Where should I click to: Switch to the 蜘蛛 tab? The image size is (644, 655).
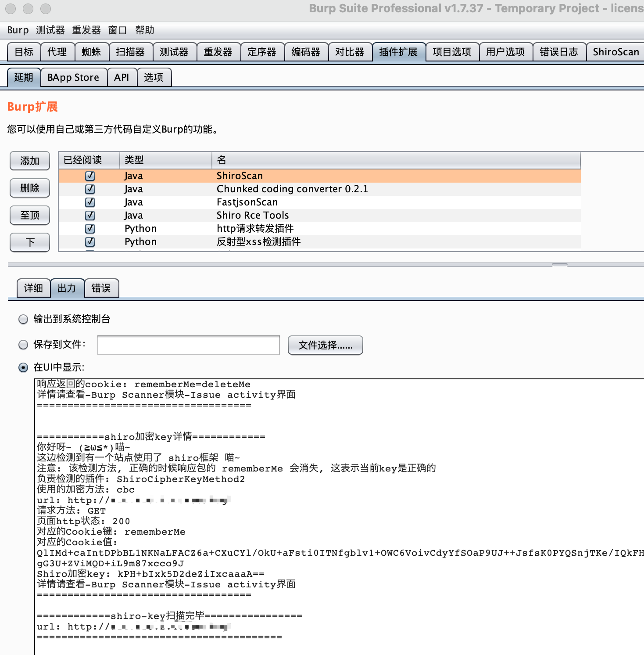pos(92,52)
